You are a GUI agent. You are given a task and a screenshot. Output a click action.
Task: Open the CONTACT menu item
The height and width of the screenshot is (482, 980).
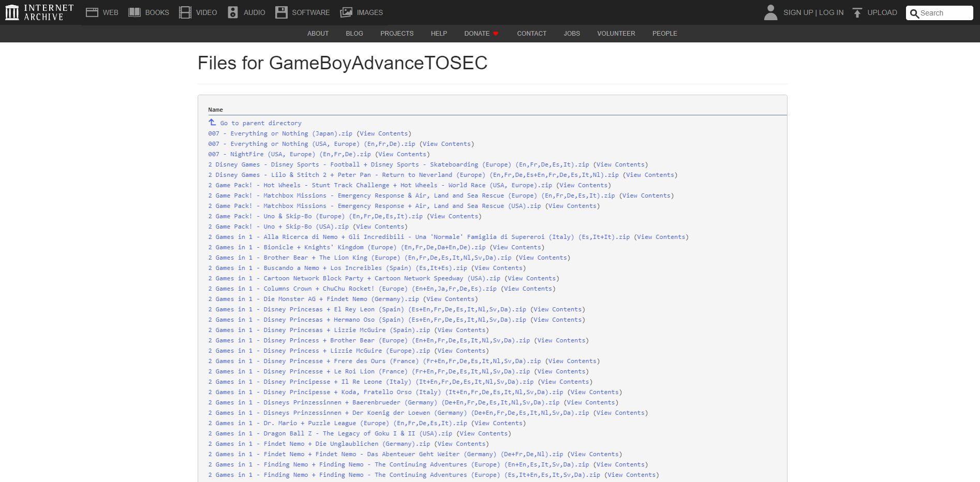point(531,33)
